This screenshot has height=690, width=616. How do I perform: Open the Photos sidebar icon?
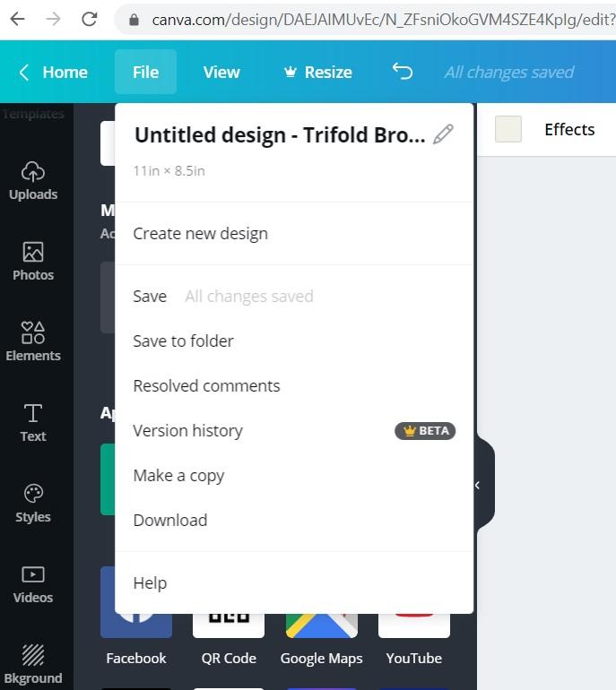click(33, 262)
